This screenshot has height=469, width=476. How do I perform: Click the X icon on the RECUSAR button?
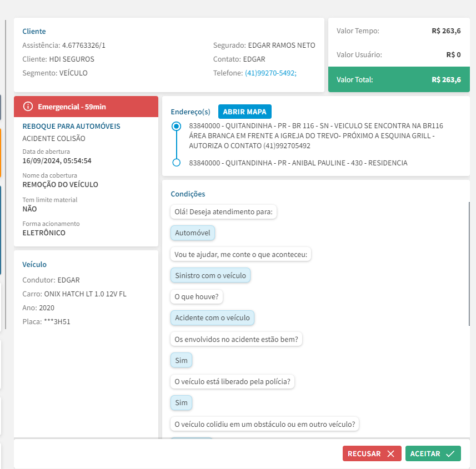click(x=390, y=454)
